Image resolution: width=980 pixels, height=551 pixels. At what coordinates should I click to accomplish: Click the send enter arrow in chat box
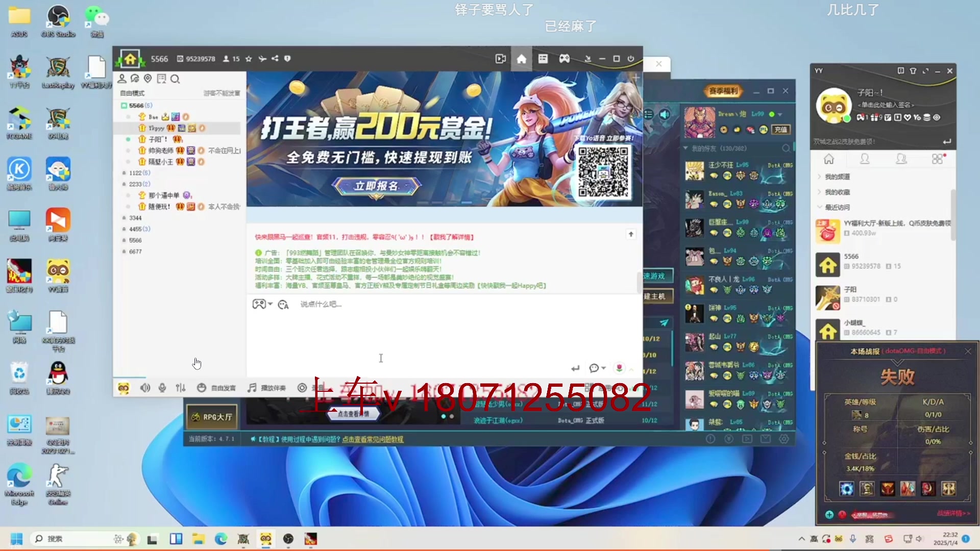pos(575,368)
